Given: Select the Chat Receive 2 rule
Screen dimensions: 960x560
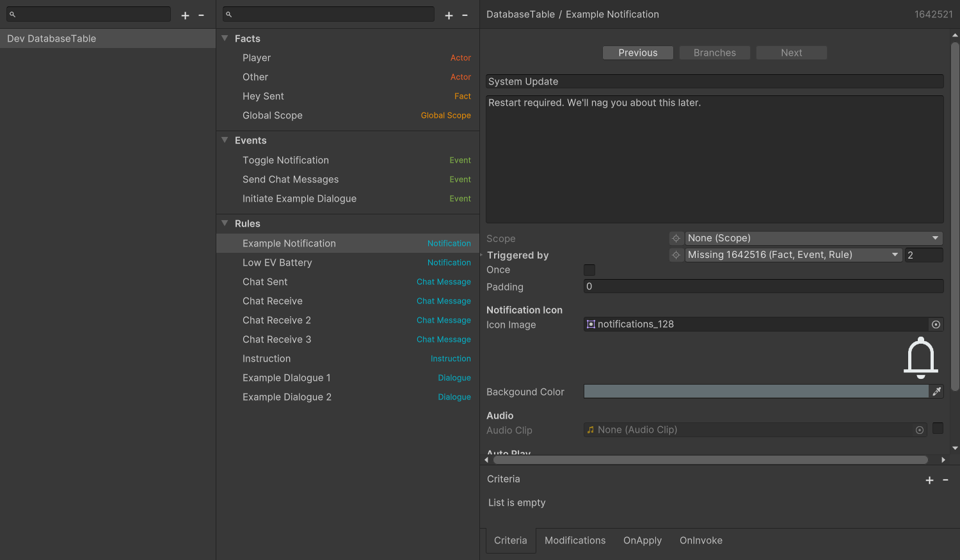Looking at the screenshot, I should (348, 320).
